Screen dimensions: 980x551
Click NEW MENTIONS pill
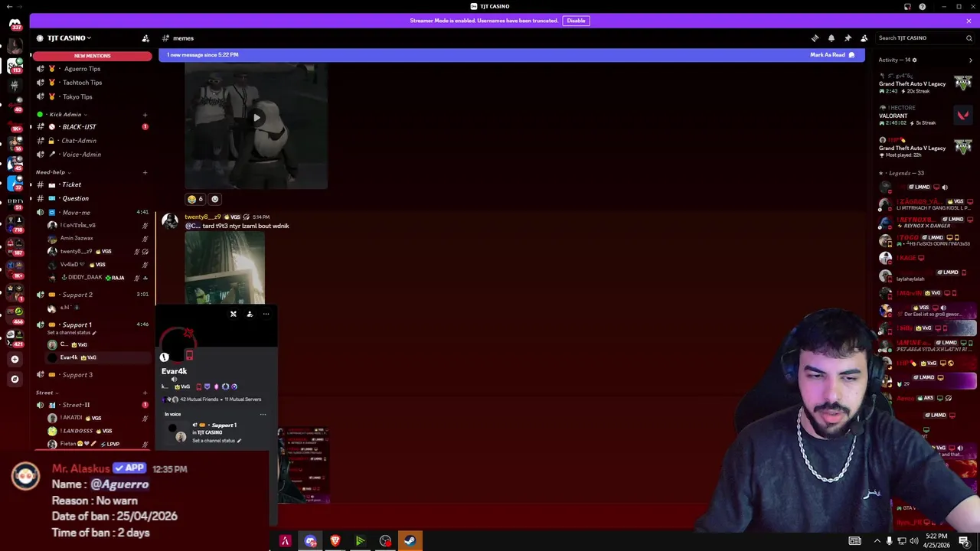92,56
